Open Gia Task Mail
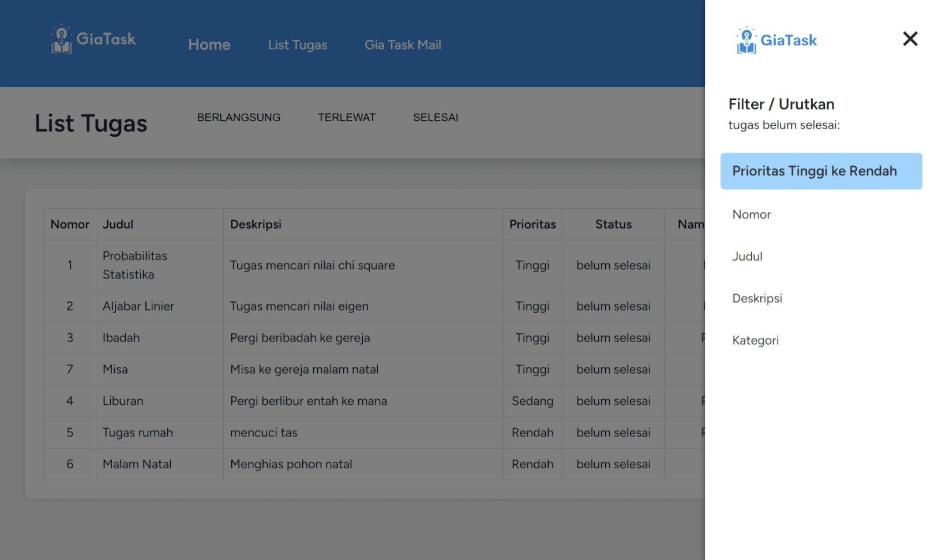Screen dimensions: 938x560 point(402,44)
